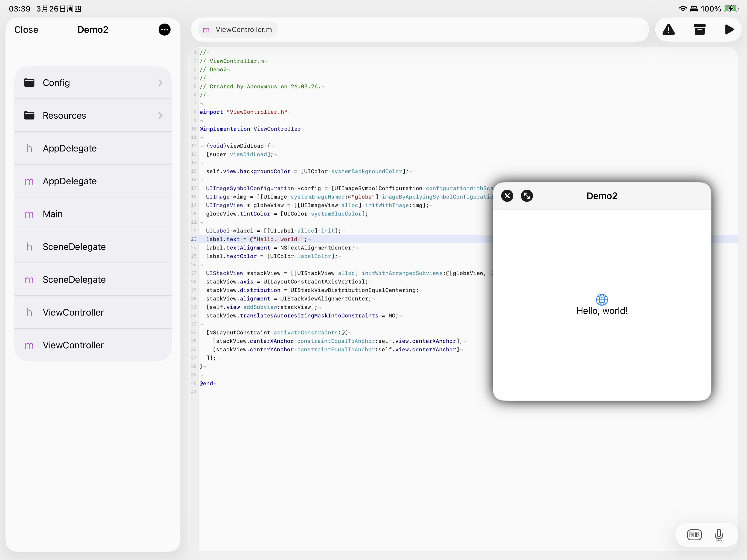Open the AppDelegate header file
The image size is (747, 560).
tap(93, 148)
